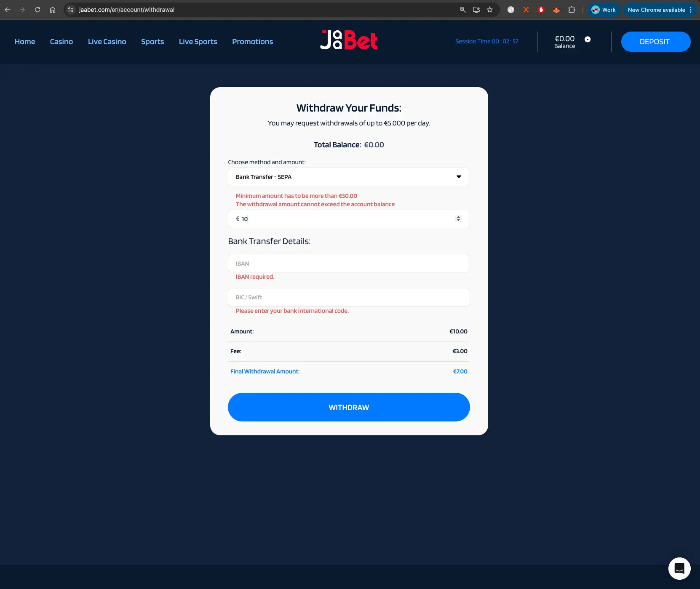This screenshot has width=700, height=589.
Task: Click the browser address bar URL
Action: coord(127,10)
